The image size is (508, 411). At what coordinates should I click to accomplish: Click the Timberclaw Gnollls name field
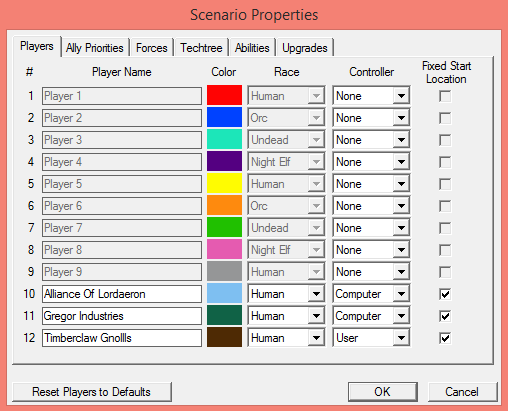[x=122, y=338]
